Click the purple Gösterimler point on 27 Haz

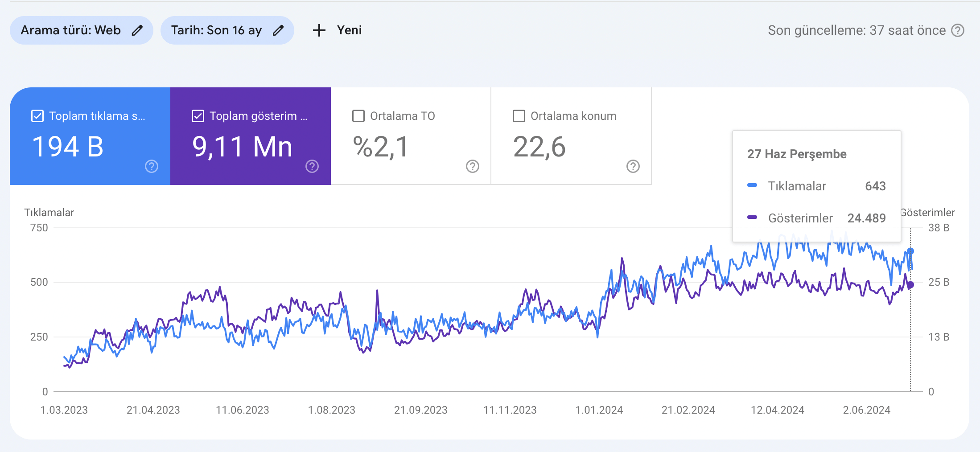pyautogui.click(x=910, y=285)
